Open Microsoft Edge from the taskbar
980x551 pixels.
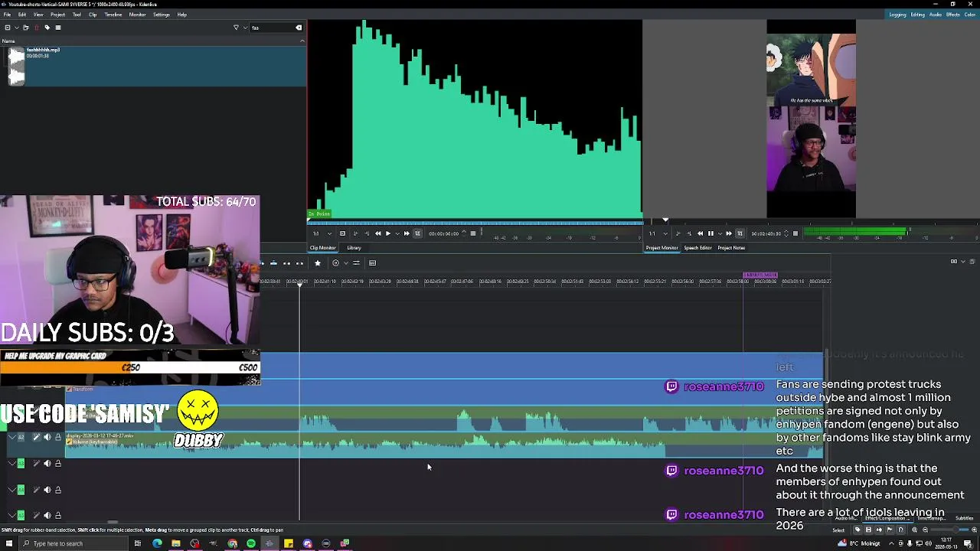tap(157, 543)
